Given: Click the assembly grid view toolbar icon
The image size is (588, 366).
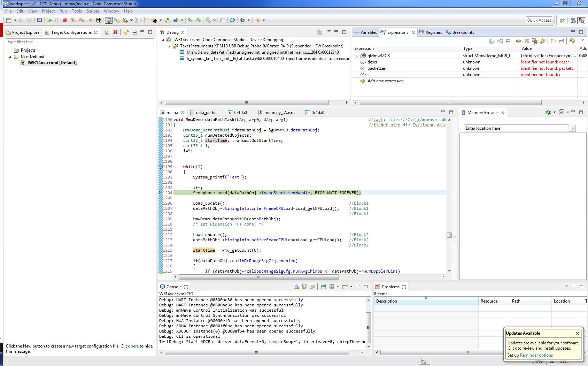Looking at the screenshot, I should [x=99, y=21].
